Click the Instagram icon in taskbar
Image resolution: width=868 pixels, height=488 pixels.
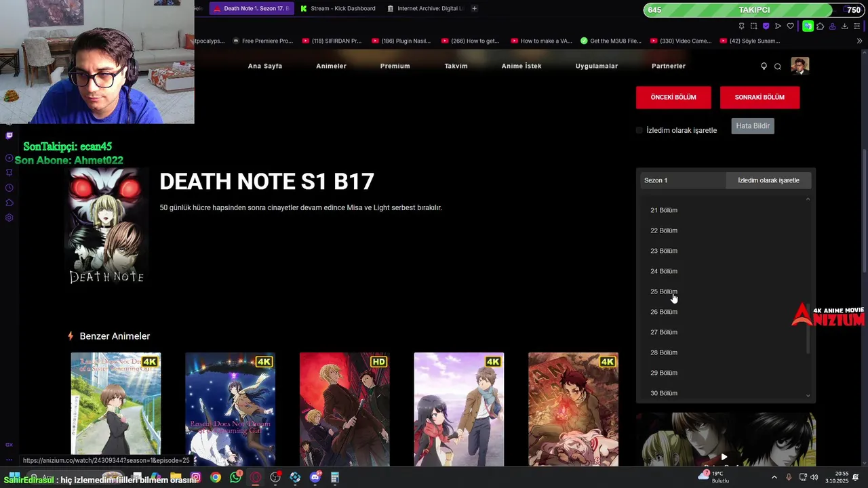(195, 477)
